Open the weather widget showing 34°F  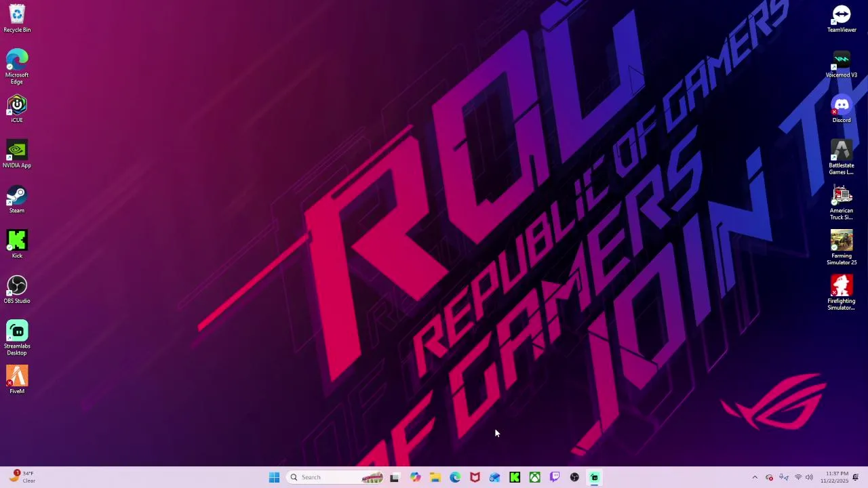(x=22, y=477)
